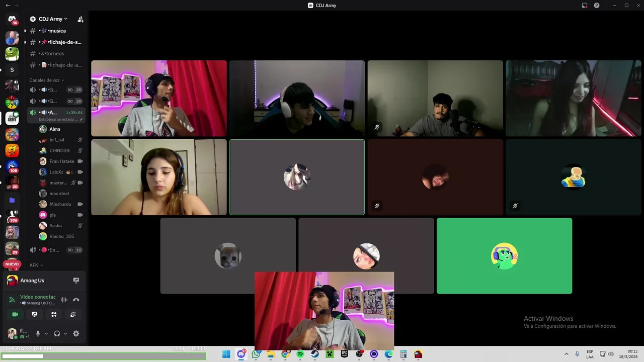The width and height of the screenshot is (644, 362).
Task: Open the soundboard icon
Action: point(73,314)
